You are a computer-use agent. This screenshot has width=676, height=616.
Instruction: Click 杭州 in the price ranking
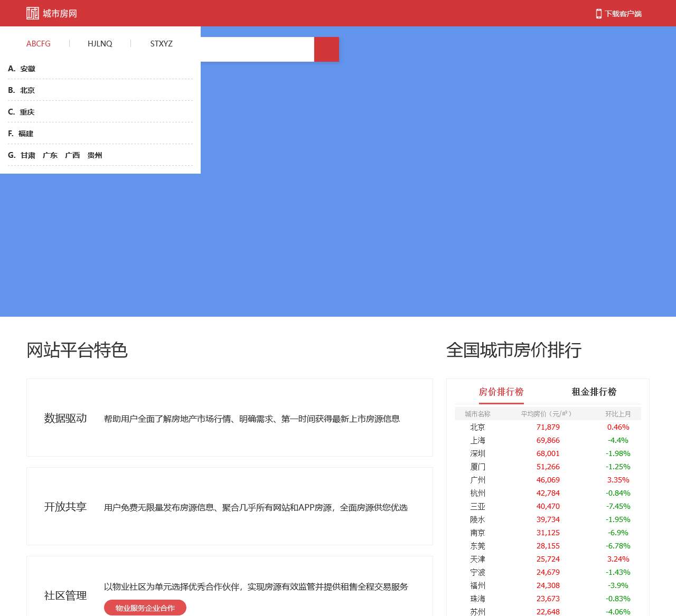(x=478, y=493)
